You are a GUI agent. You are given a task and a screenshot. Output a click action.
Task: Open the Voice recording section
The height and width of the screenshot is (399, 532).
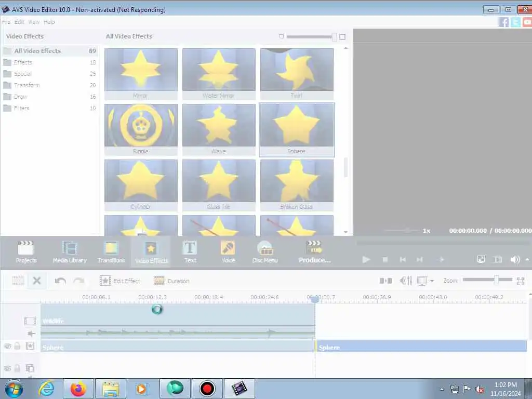228,252
